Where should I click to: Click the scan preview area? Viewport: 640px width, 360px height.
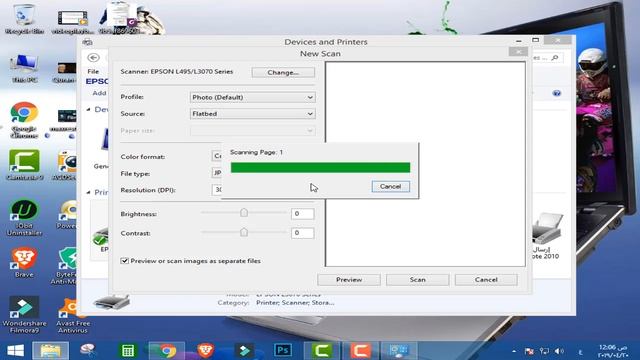click(x=425, y=164)
